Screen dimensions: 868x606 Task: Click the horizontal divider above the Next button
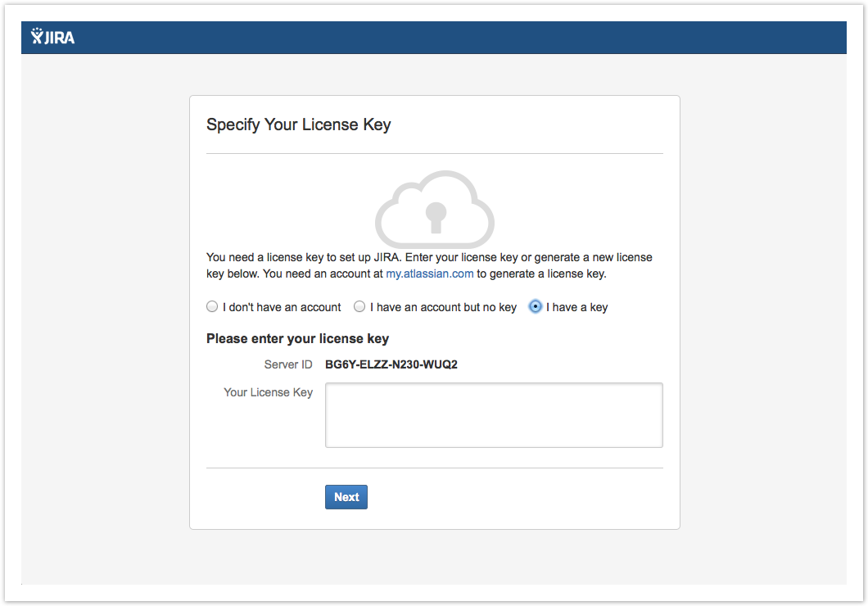point(434,468)
